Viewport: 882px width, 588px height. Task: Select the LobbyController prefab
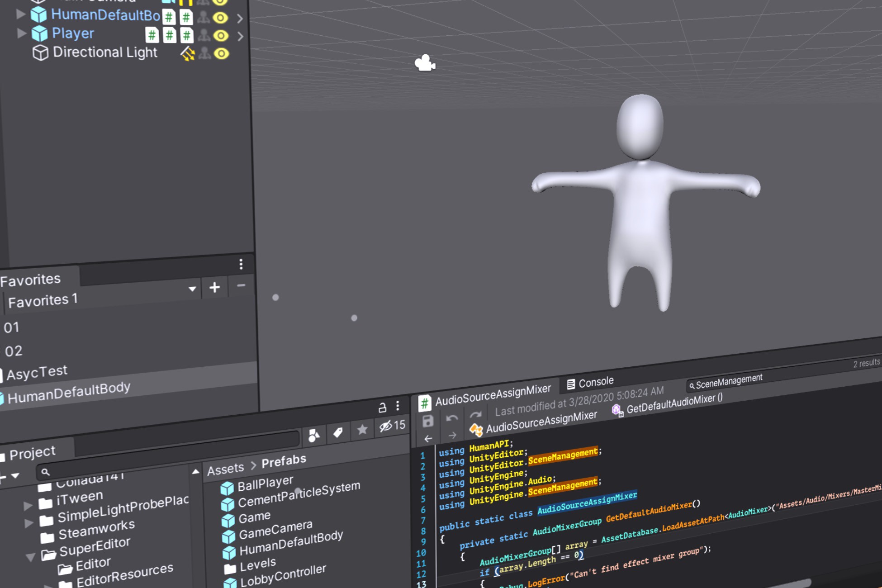pyautogui.click(x=283, y=575)
